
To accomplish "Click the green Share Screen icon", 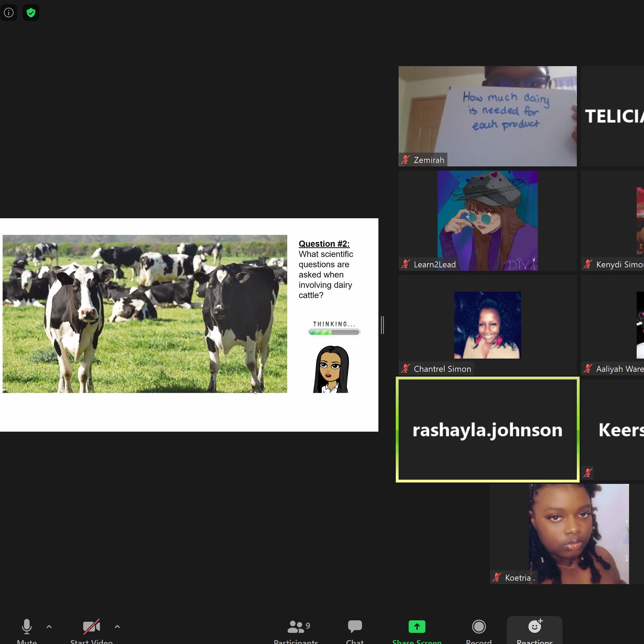I will pos(417,627).
